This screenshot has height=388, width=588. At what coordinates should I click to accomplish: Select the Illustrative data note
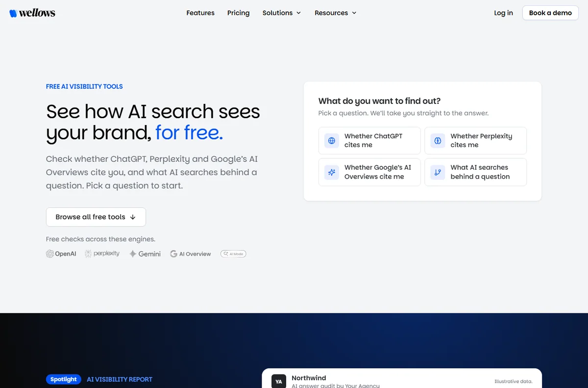(514, 381)
